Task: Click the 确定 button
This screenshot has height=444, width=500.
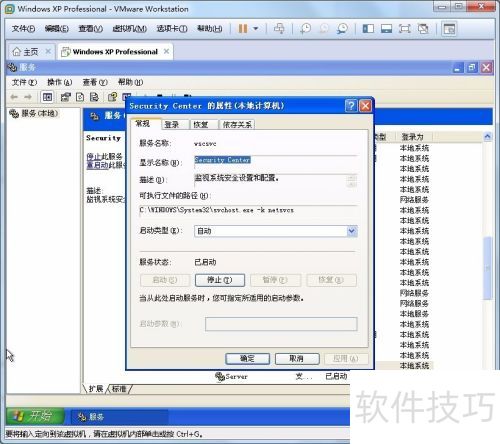Action: pos(247,359)
